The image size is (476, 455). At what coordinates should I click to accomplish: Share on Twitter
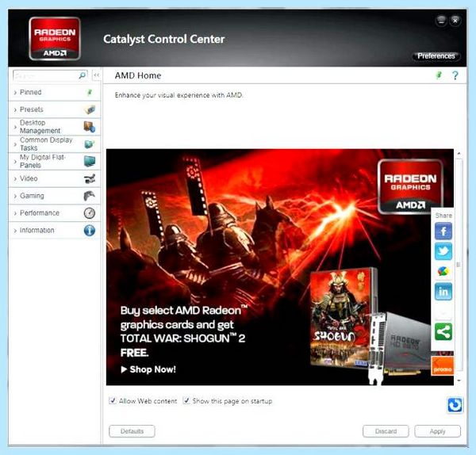pyautogui.click(x=443, y=251)
